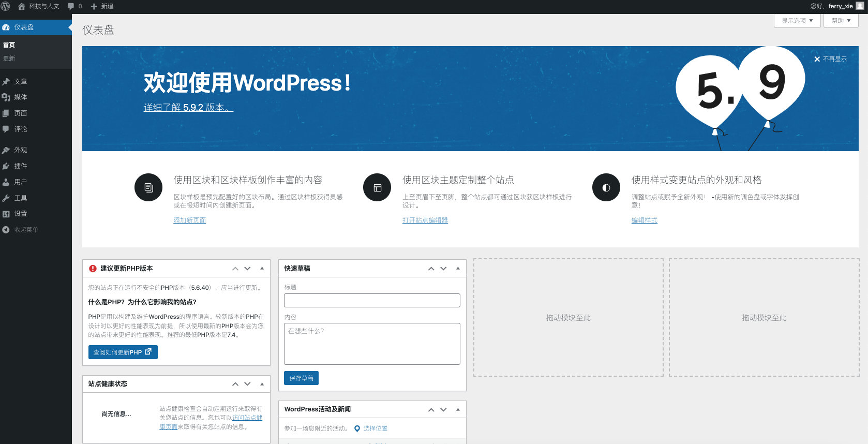Collapse the sidebar with 收起菜单
This screenshot has width=868, height=444.
pos(26,230)
